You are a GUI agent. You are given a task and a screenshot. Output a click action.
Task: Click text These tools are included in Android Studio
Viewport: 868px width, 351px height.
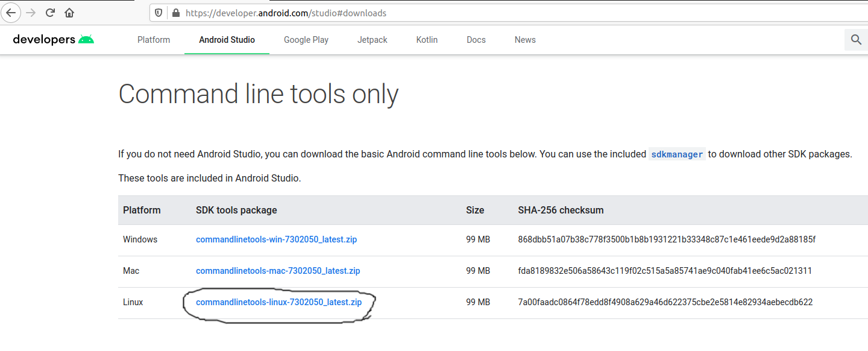click(x=209, y=178)
